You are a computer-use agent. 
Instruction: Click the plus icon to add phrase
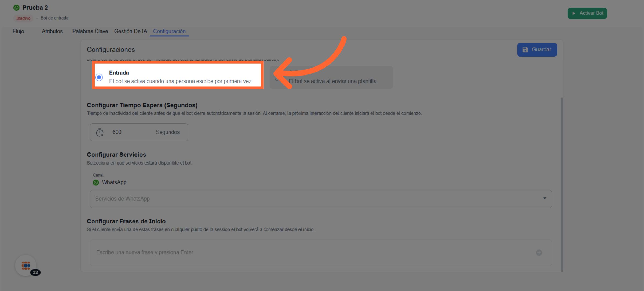[539, 253]
